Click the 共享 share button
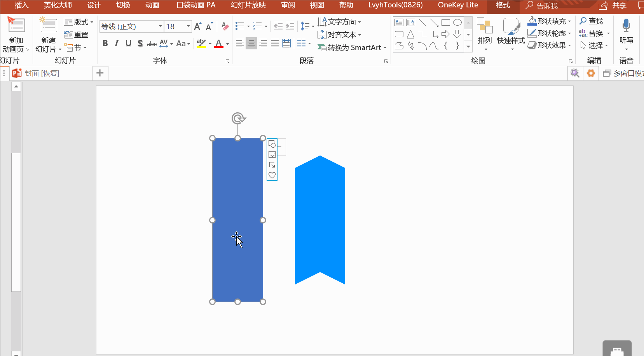644x356 pixels. [613, 5]
